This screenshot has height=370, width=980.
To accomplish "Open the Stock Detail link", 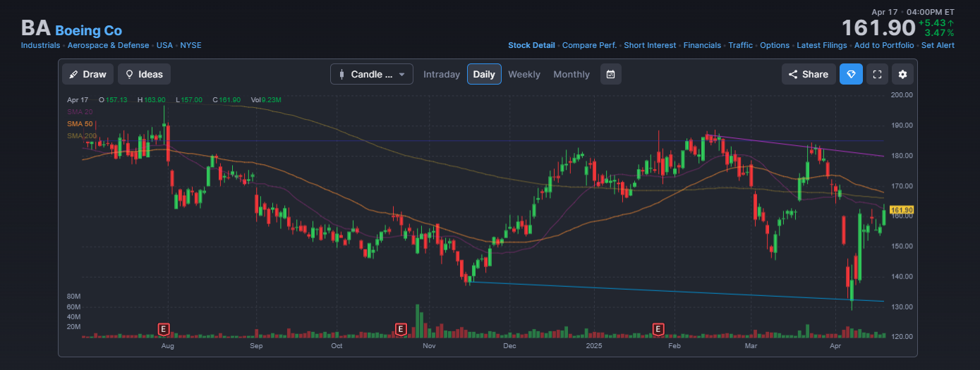I will click(531, 45).
